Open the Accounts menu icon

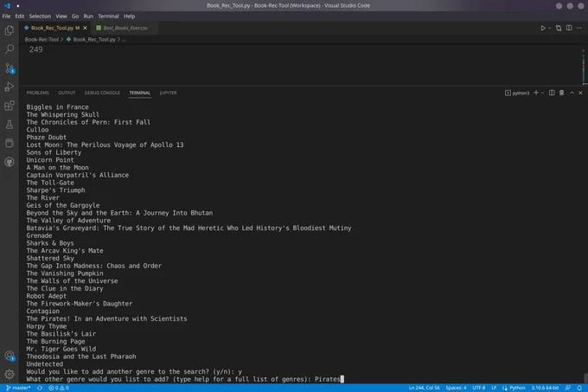pos(10,356)
